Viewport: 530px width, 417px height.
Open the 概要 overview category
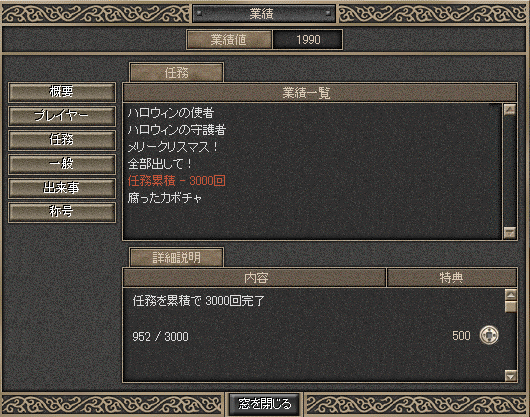pos(62,92)
